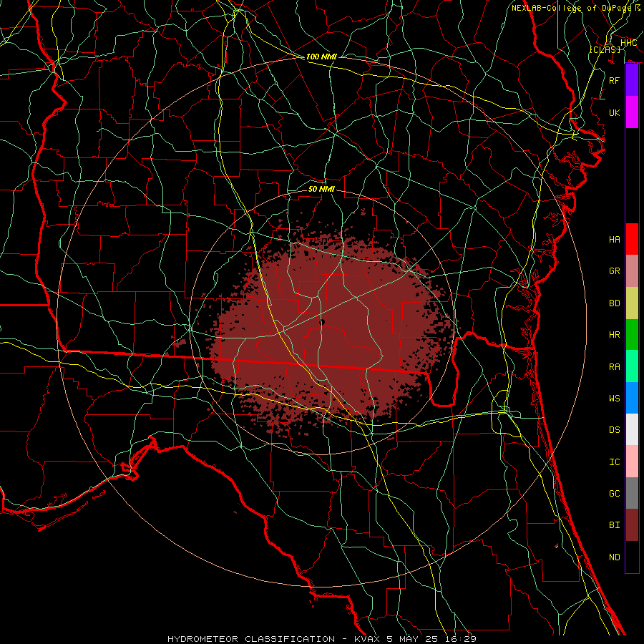Click the "UK" legend label
644x644 pixels.
(615, 112)
